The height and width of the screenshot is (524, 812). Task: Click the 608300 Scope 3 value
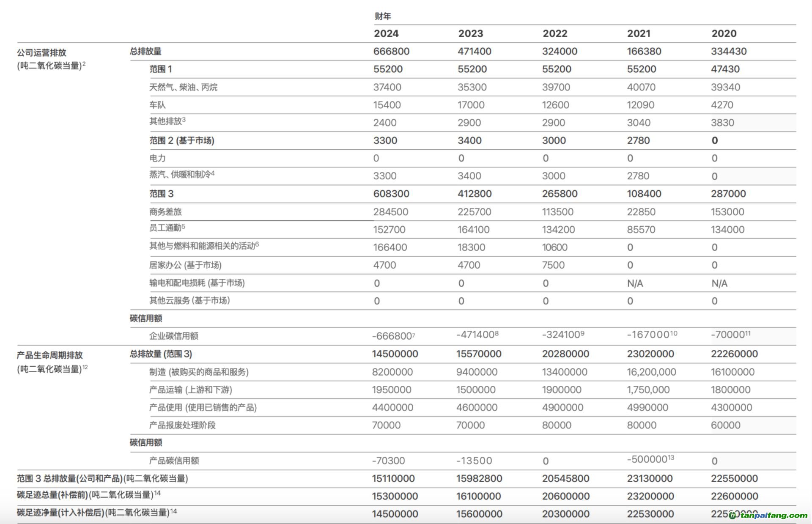[391, 194]
